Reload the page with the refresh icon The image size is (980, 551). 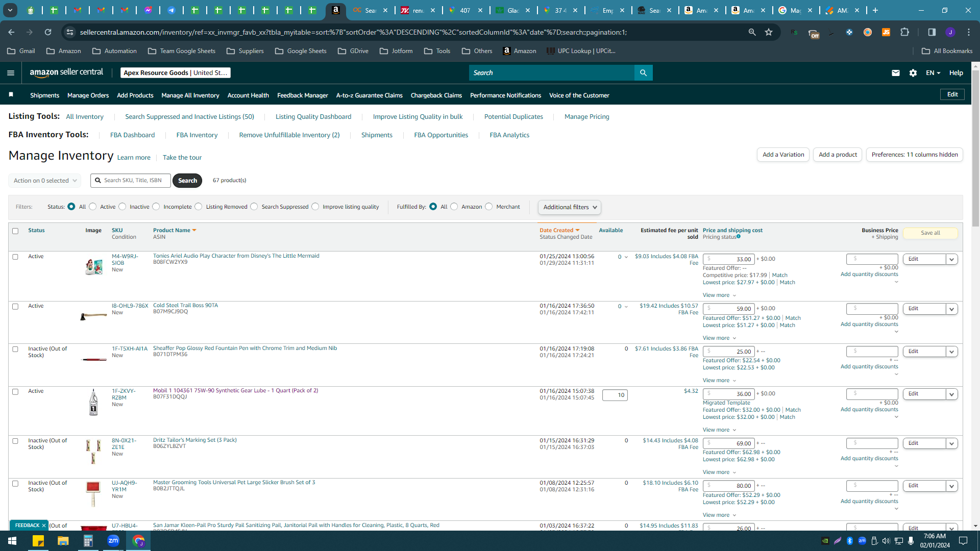pos(48,32)
